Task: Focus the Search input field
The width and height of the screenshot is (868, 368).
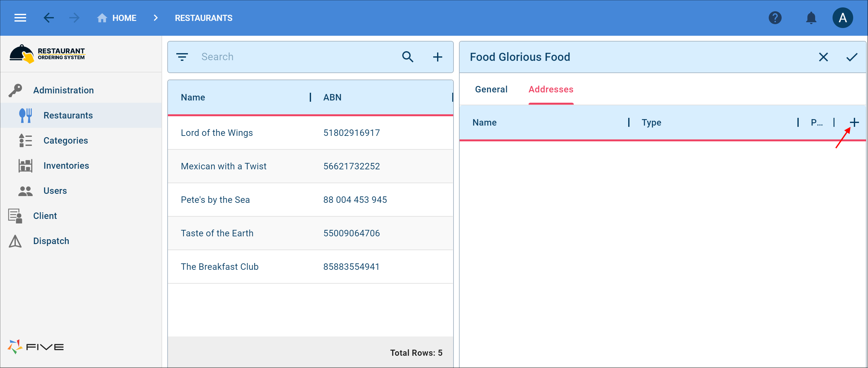Action: 297,57
